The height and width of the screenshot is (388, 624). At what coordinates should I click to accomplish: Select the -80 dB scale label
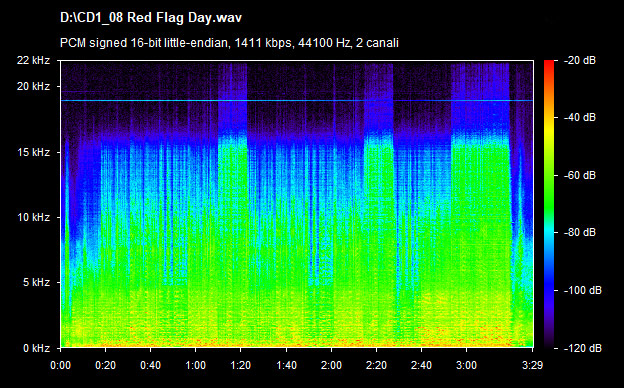point(581,232)
